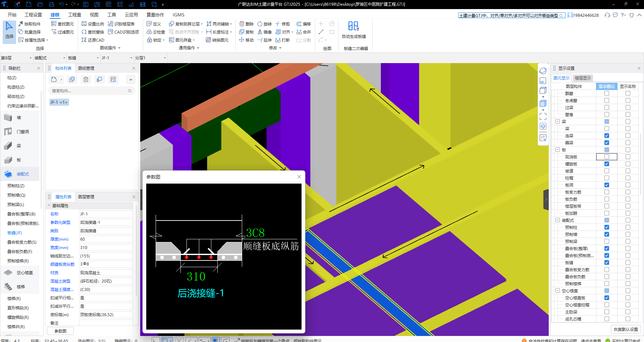The height and width of the screenshot is (342, 644).
Task: Click the new component icon in 构件列表
Action: click(x=54, y=80)
